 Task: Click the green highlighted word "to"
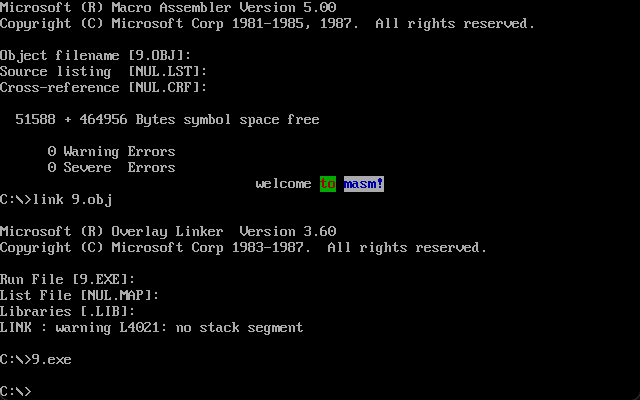pyautogui.click(x=328, y=184)
